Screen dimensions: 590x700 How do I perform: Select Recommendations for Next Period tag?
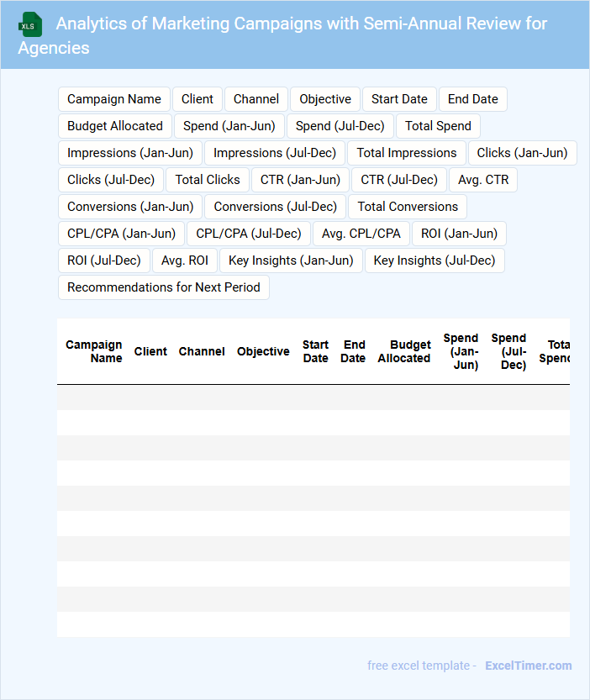click(x=163, y=287)
